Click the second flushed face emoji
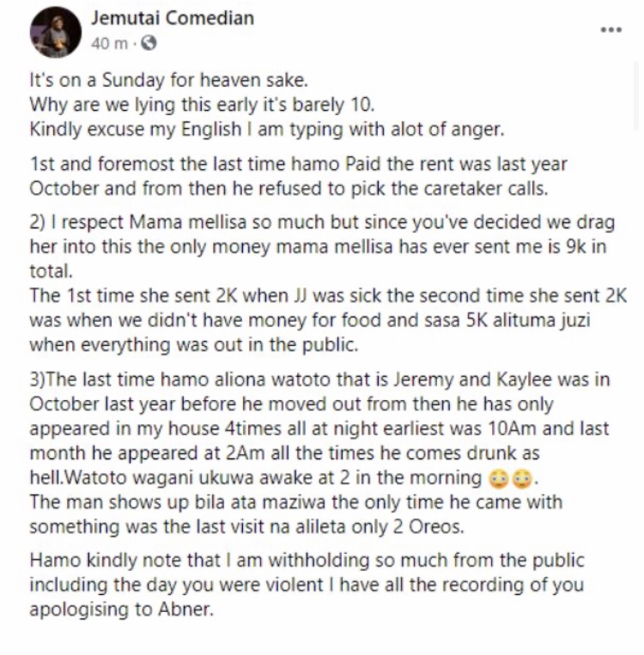Screen dimensions: 644x655 522,479
